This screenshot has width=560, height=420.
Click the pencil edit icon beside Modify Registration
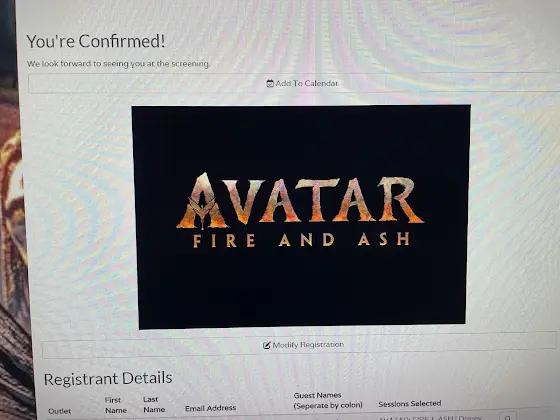266,345
